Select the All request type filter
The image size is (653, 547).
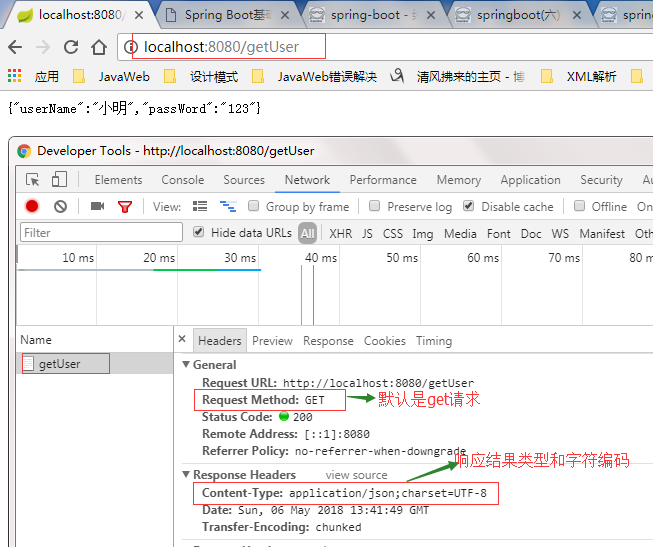(x=307, y=233)
